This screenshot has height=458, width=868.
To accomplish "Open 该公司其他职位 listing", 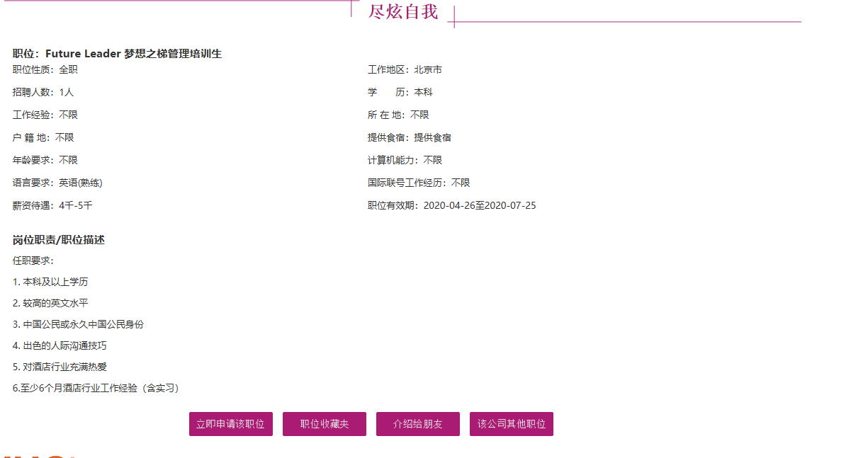I will tap(511, 424).
